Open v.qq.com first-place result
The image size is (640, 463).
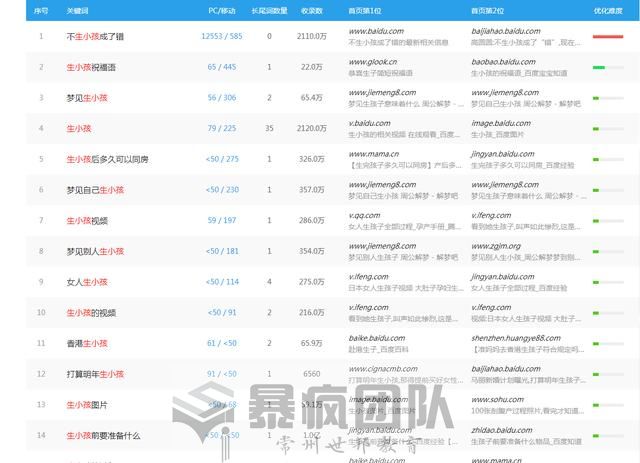364,215
